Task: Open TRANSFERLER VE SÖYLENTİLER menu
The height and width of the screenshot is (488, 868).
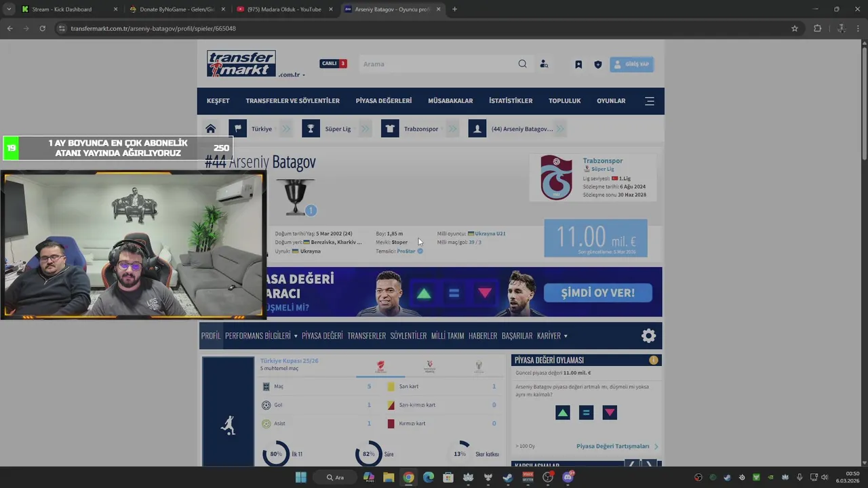Action: (292, 101)
